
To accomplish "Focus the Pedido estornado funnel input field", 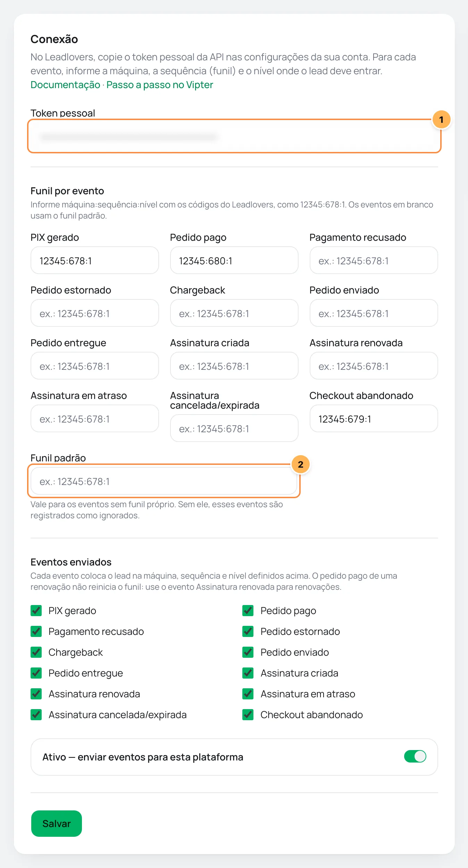I will coord(95,313).
